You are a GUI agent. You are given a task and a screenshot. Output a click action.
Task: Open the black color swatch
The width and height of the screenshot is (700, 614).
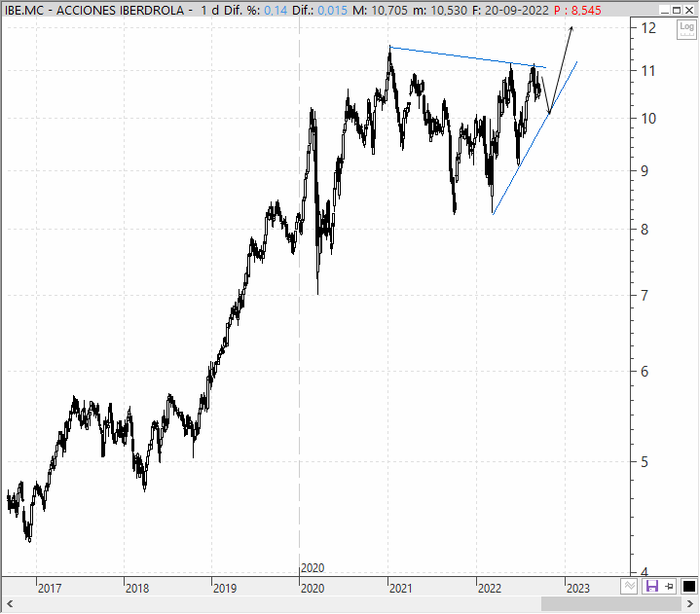(x=689, y=587)
